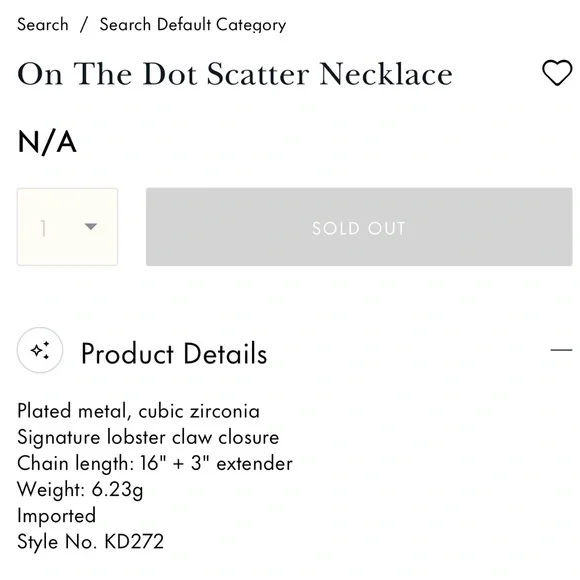Add necklace to wishlist with heart icon
The height and width of the screenshot is (580, 580).
tap(557, 72)
